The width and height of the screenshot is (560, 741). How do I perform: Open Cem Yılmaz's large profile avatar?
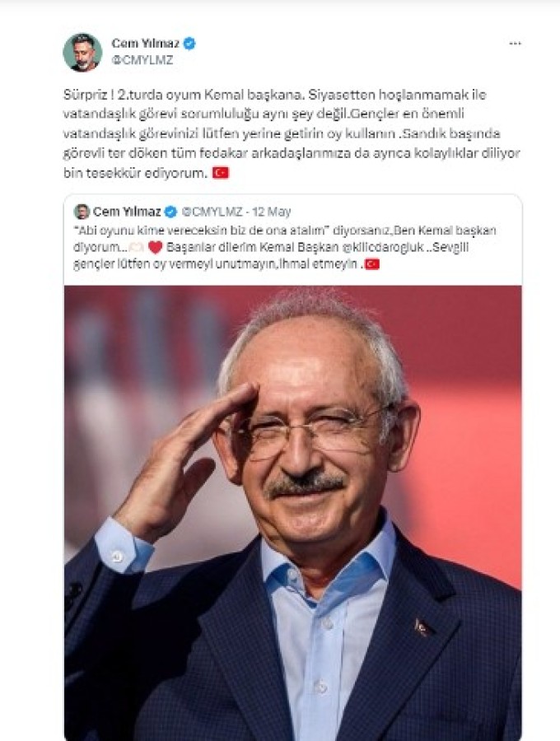click(x=82, y=52)
